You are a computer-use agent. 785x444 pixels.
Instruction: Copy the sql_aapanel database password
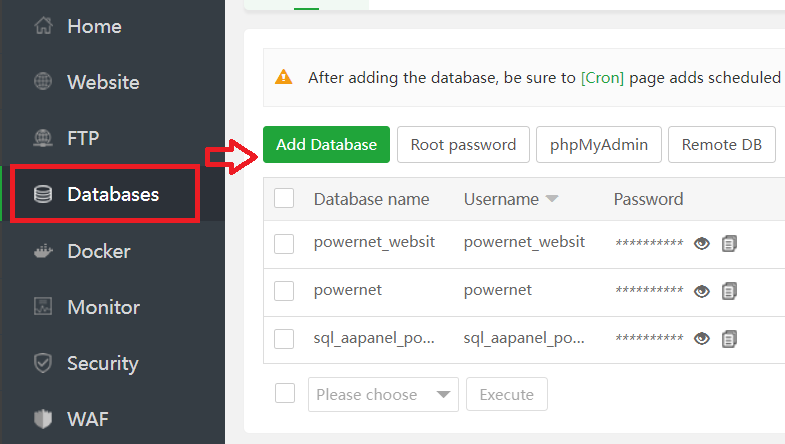pyautogui.click(x=730, y=339)
